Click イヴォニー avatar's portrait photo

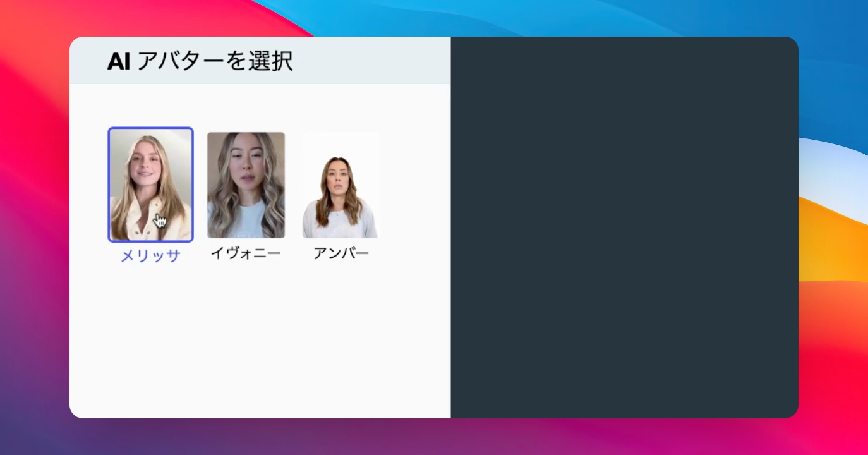pyautogui.click(x=246, y=185)
